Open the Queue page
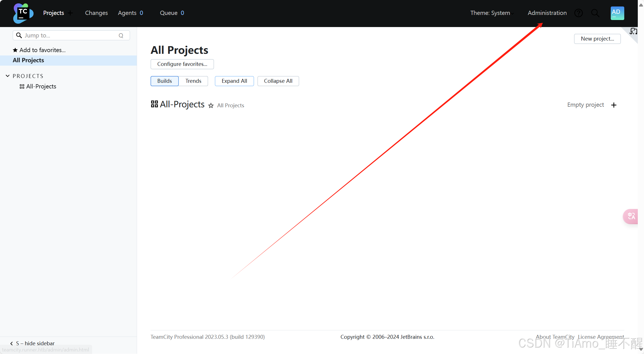644x354 pixels. (172, 13)
